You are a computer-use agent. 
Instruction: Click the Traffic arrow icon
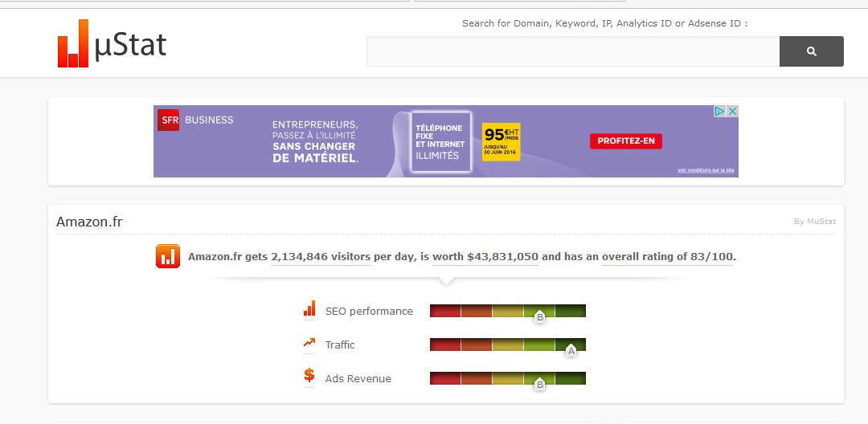pos(309,343)
